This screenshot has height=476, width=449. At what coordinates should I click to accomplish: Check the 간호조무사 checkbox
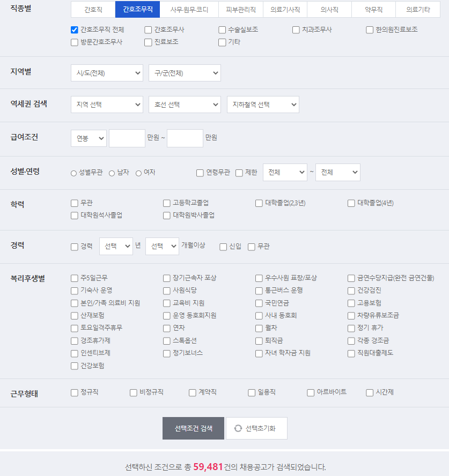(x=148, y=30)
